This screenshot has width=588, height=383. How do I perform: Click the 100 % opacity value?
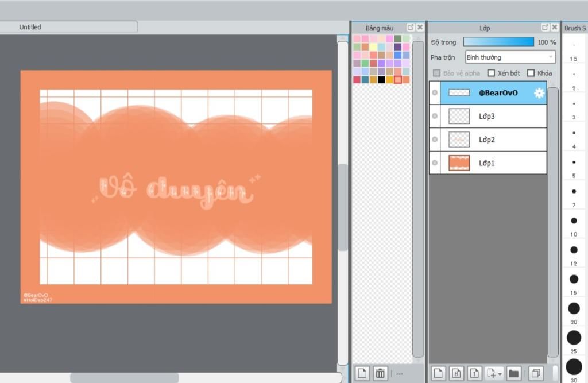[x=547, y=42]
